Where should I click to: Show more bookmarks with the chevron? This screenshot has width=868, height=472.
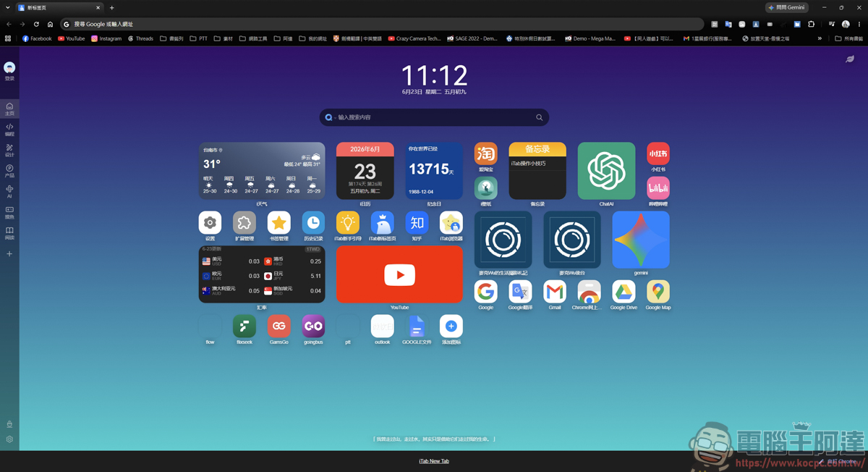coord(820,38)
